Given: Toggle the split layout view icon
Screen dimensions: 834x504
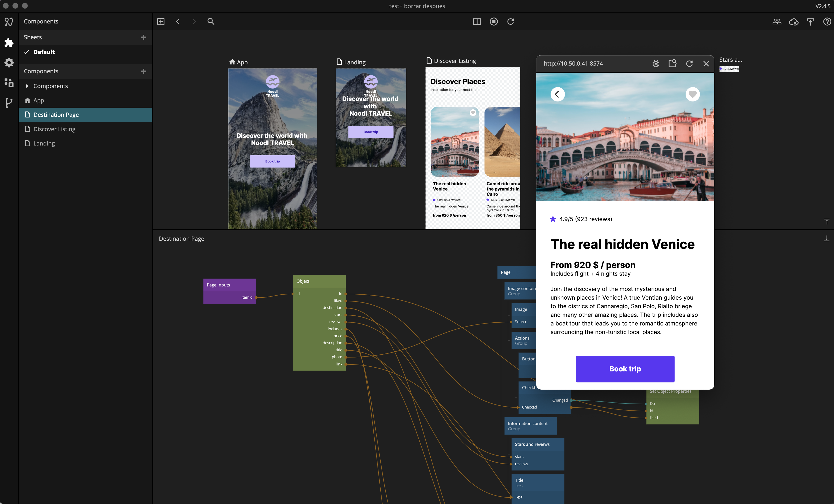Looking at the screenshot, I should tap(477, 22).
